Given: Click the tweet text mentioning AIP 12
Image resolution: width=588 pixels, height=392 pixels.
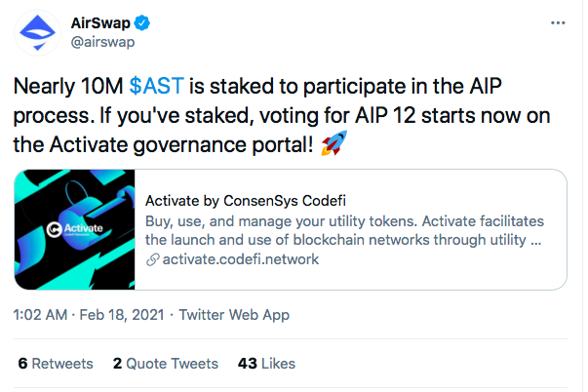Looking at the screenshot, I should click(282, 115).
